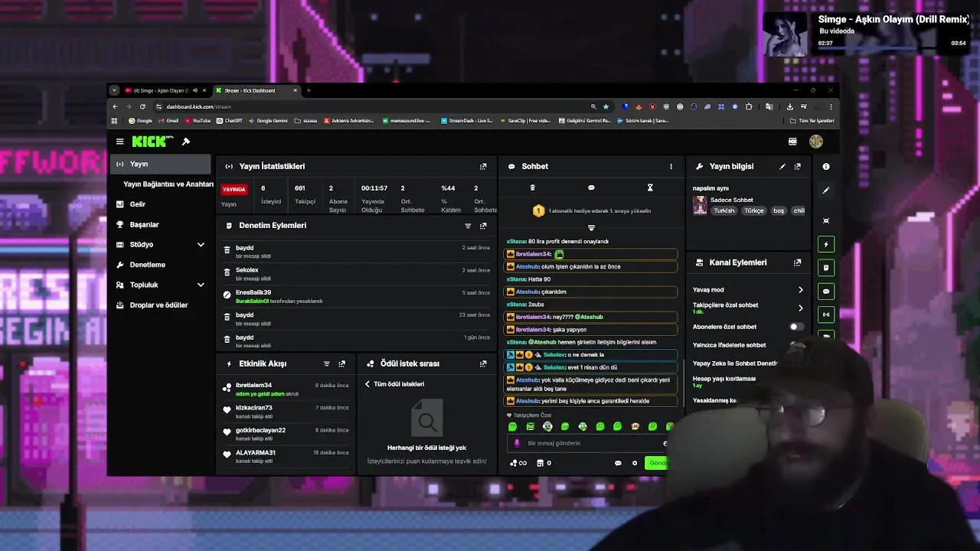Reload the page in Chrome
Viewport: 980px width, 551px height.
coord(142,106)
